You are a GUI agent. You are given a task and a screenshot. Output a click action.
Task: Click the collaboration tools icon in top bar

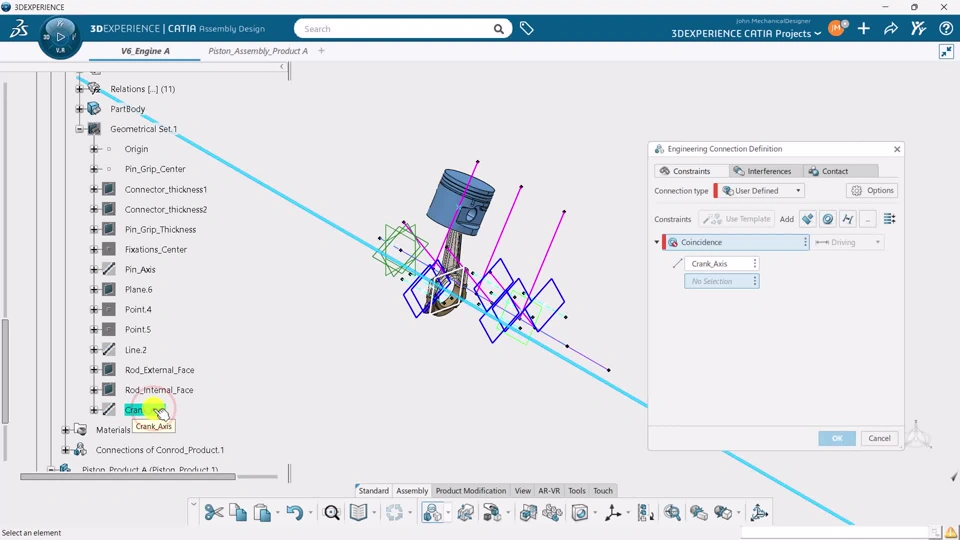(x=918, y=28)
